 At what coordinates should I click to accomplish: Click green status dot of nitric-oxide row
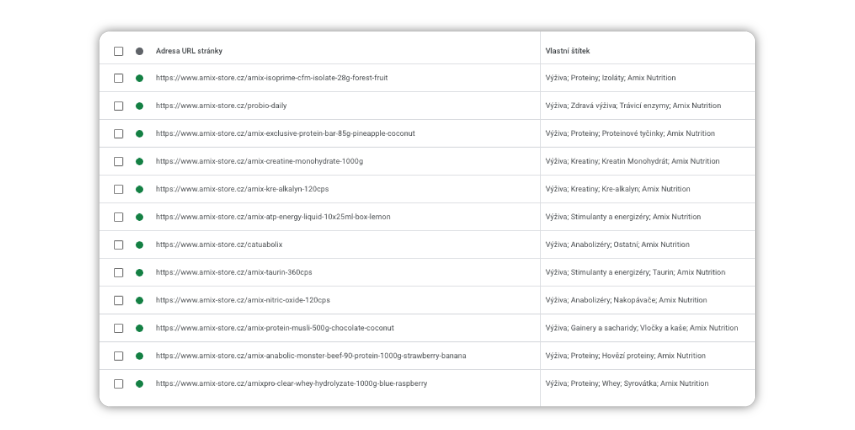click(140, 300)
